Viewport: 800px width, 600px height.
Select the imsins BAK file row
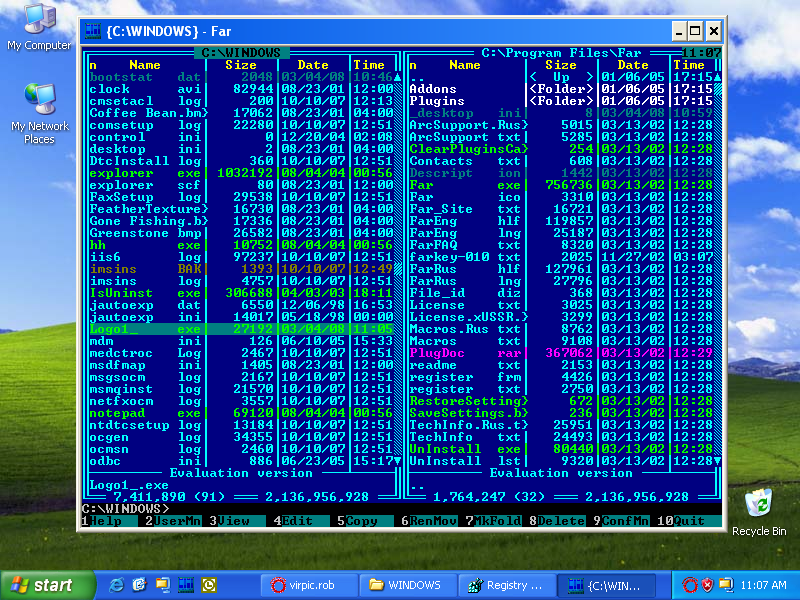click(242, 269)
